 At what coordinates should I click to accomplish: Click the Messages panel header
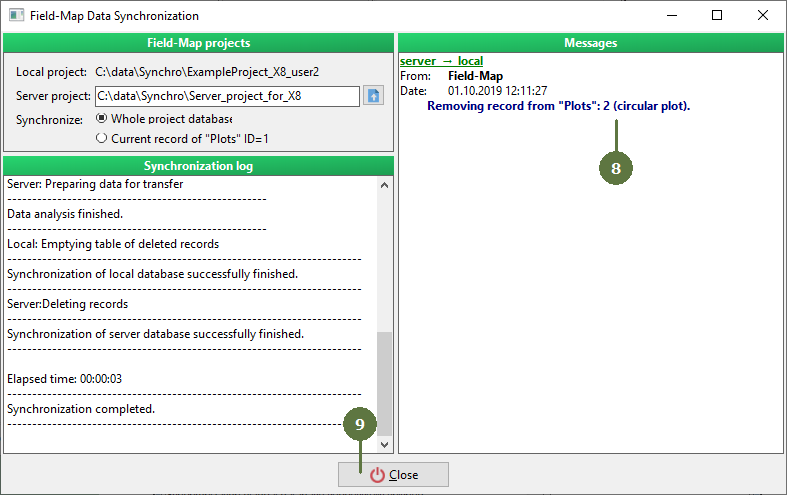590,43
